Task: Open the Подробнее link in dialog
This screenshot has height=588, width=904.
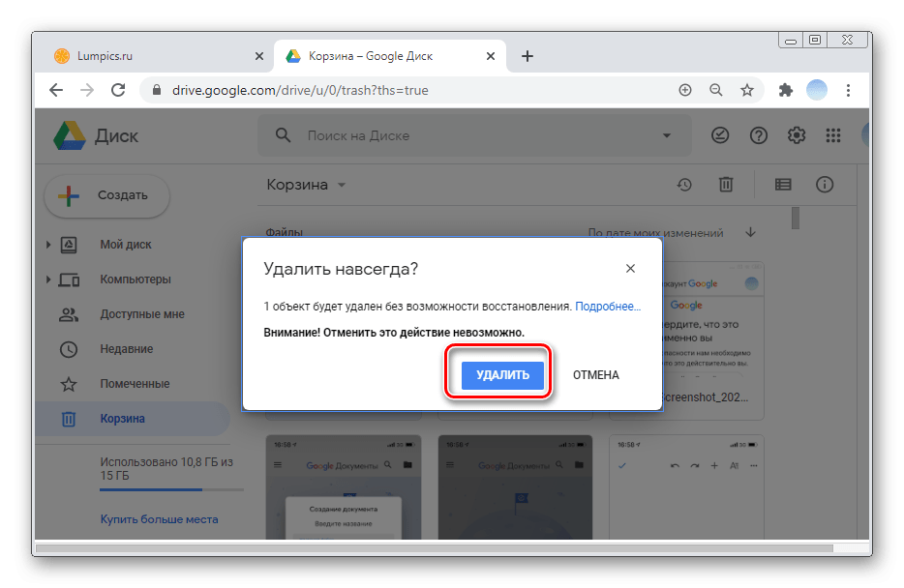Action: pos(608,307)
